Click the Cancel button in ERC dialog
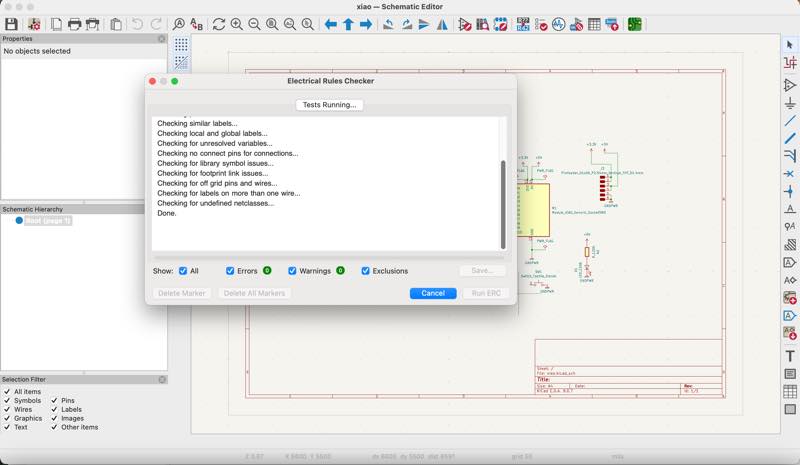This screenshot has width=800, height=465. click(433, 293)
